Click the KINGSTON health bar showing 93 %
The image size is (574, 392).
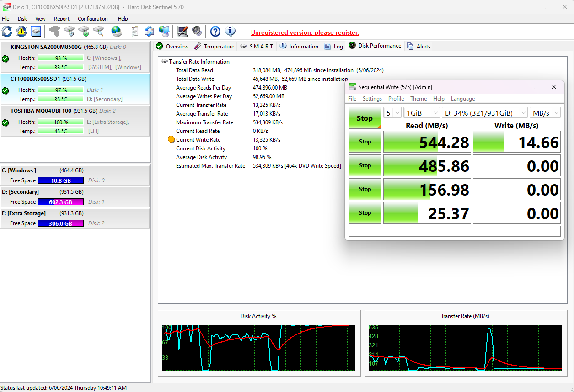[x=61, y=58]
